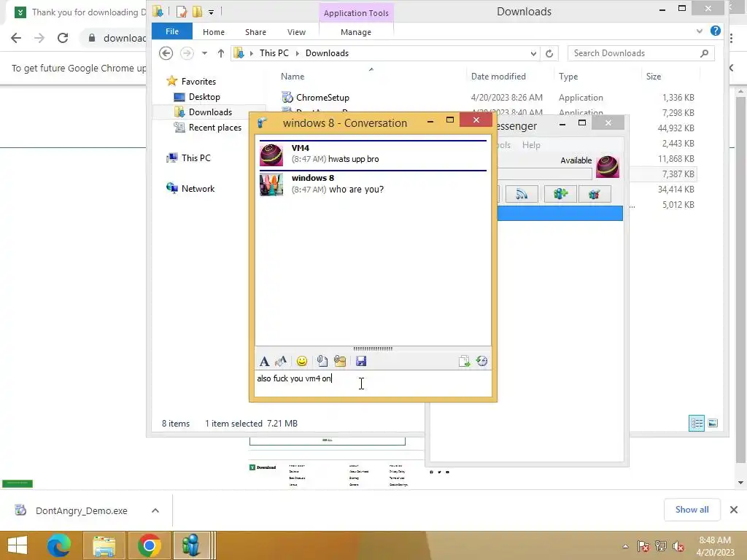Switch to the Home ribbon tab
Image resolution: width=747 pixels, height=560 pixels.
point(214,32)
